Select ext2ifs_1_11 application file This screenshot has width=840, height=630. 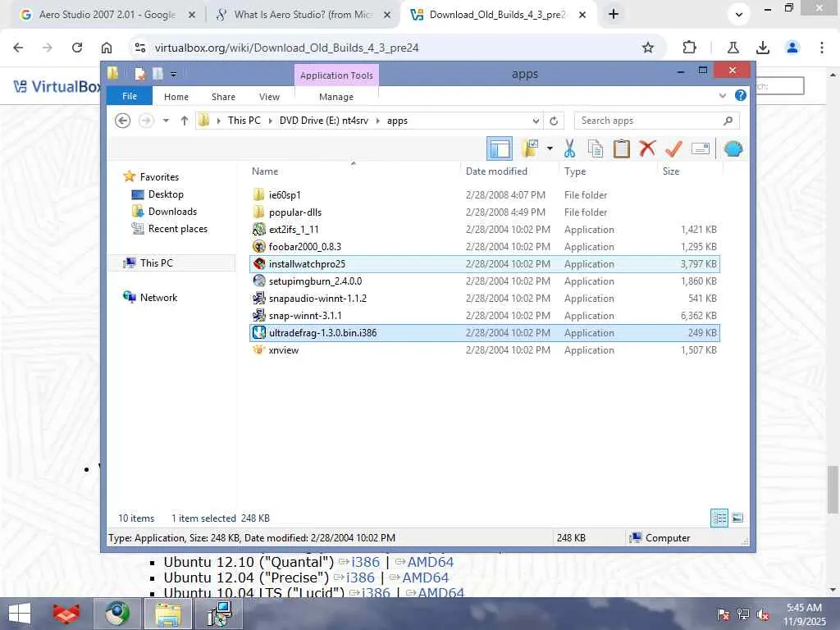pyautogui.click(x=485, y=230)
